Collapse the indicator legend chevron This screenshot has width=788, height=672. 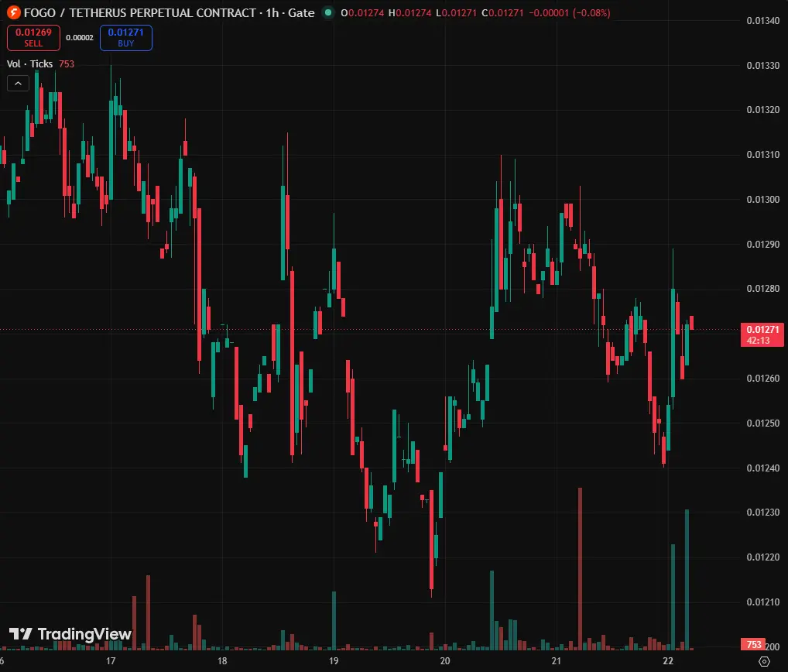18,84
